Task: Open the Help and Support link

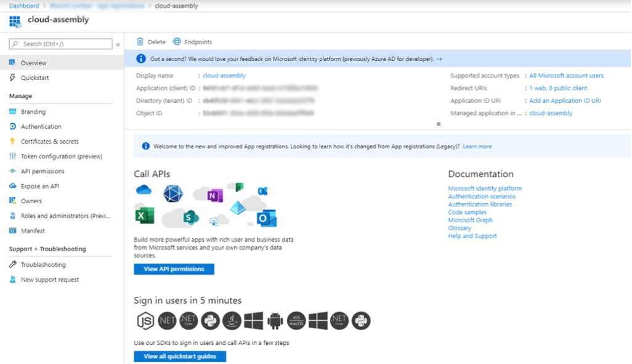Action: point(472,236)
